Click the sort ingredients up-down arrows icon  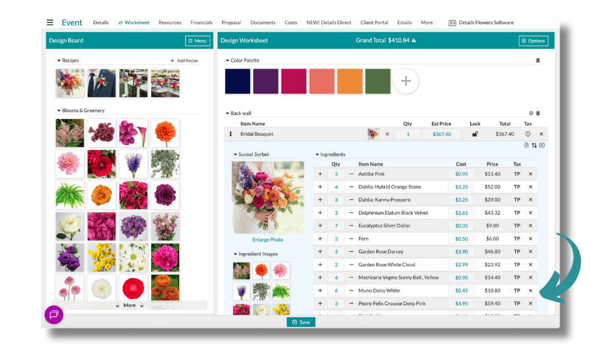click(534, 146)
